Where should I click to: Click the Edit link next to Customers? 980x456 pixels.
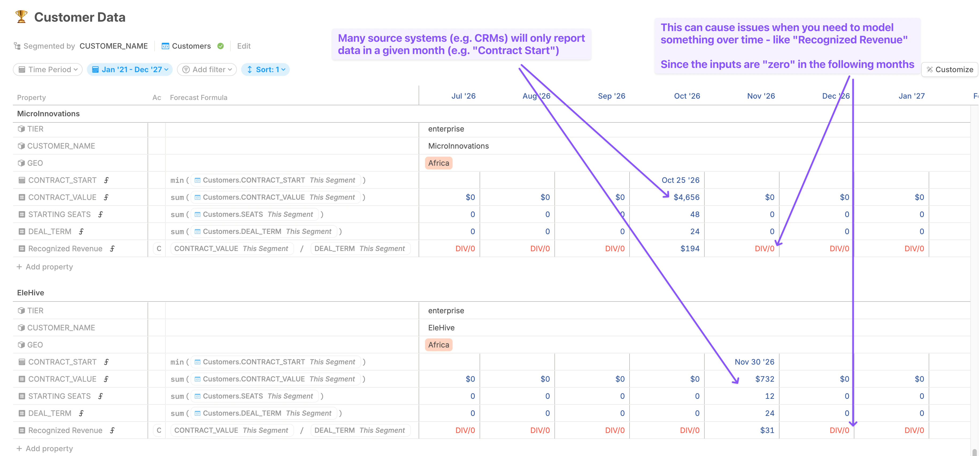click(244, 46)
